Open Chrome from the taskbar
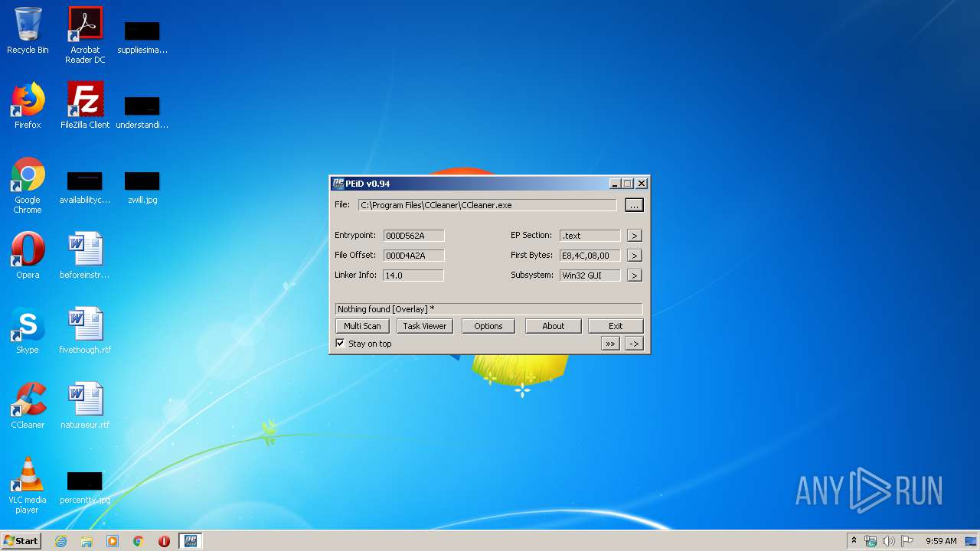 click(139, 541)
